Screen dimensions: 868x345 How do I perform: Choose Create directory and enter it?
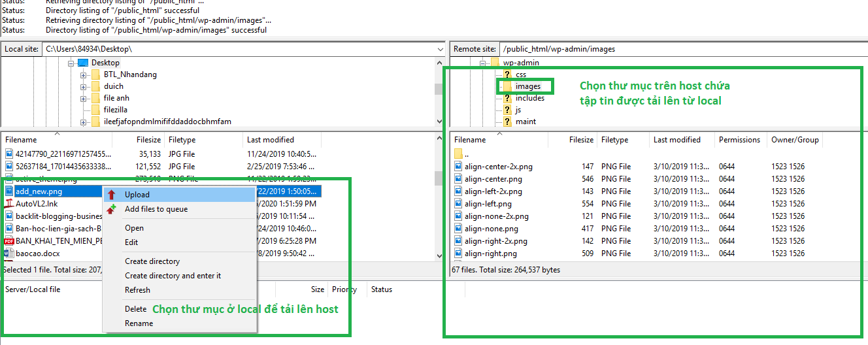(x=180, y=276)
